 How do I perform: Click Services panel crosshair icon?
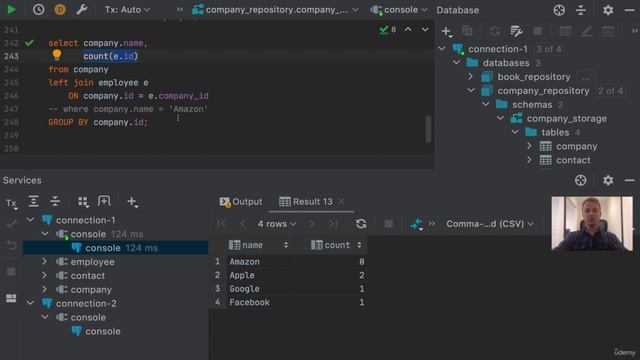[580, 180]
